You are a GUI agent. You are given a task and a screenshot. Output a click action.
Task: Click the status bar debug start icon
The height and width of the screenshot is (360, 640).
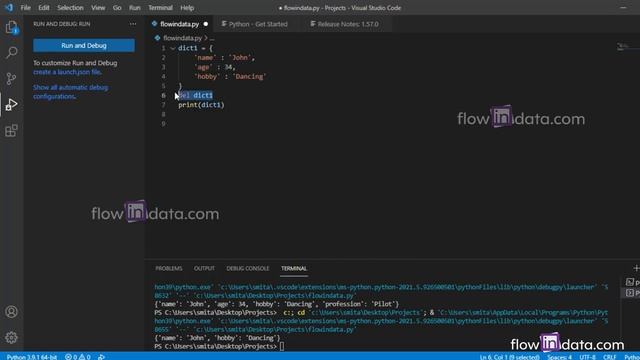(101, 357)
